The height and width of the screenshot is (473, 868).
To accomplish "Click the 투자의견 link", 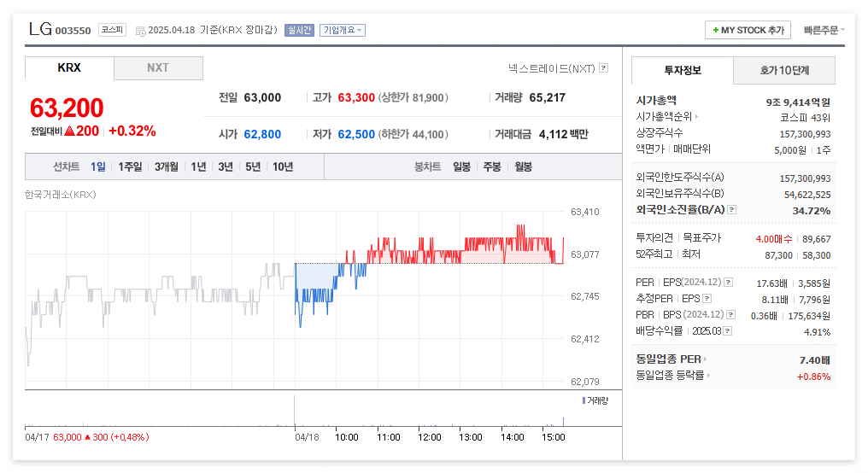I will (654, 238).
